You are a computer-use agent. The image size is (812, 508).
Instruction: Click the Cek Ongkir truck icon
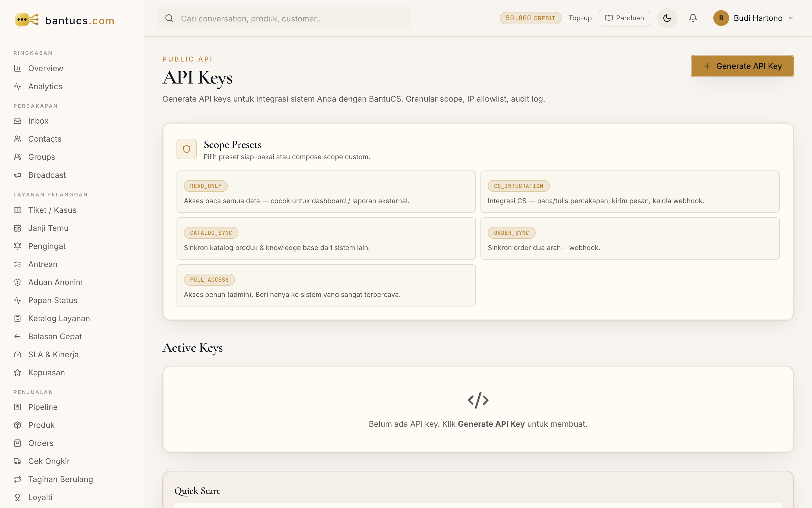click(17, 461)
